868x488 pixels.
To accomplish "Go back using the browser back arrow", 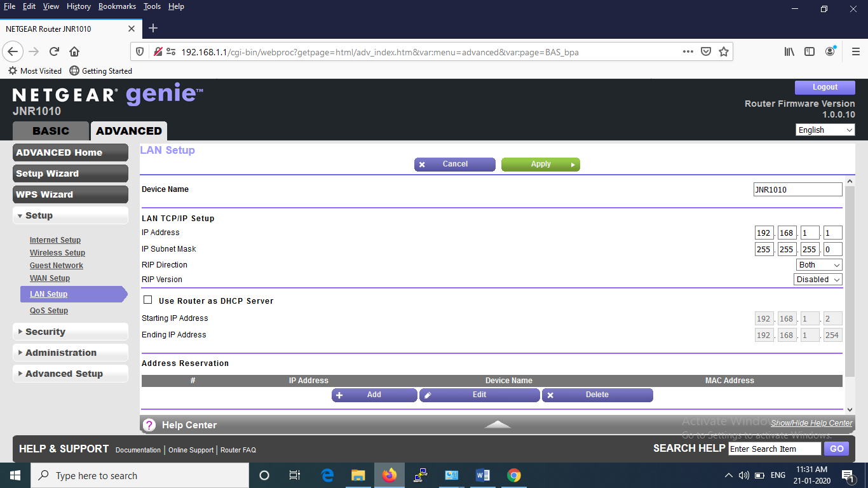I will pos(13,51).
